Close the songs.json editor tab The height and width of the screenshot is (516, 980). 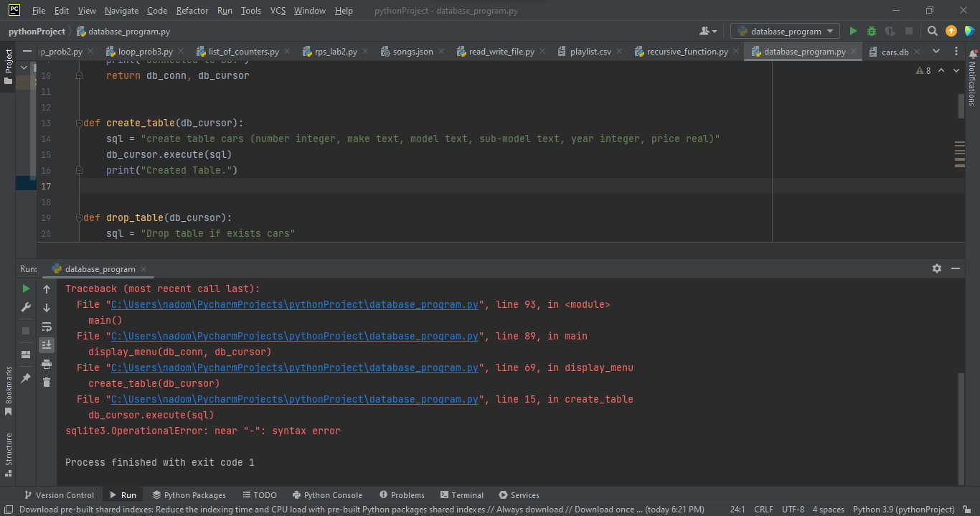[443, 52]
